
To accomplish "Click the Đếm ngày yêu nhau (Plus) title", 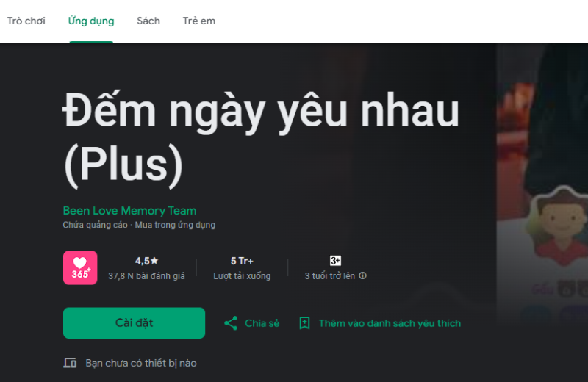I will (x=262, y=140).
